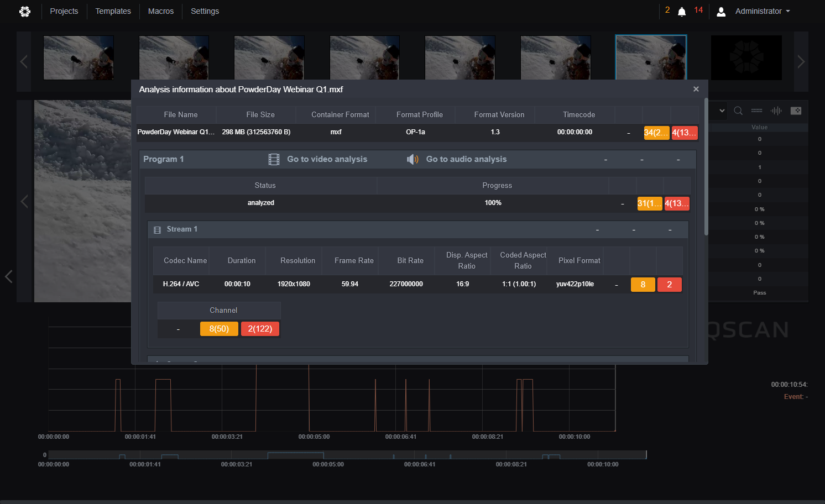Open the Settings menu
The image size is (825, 504).
click(x=205, y=11)
